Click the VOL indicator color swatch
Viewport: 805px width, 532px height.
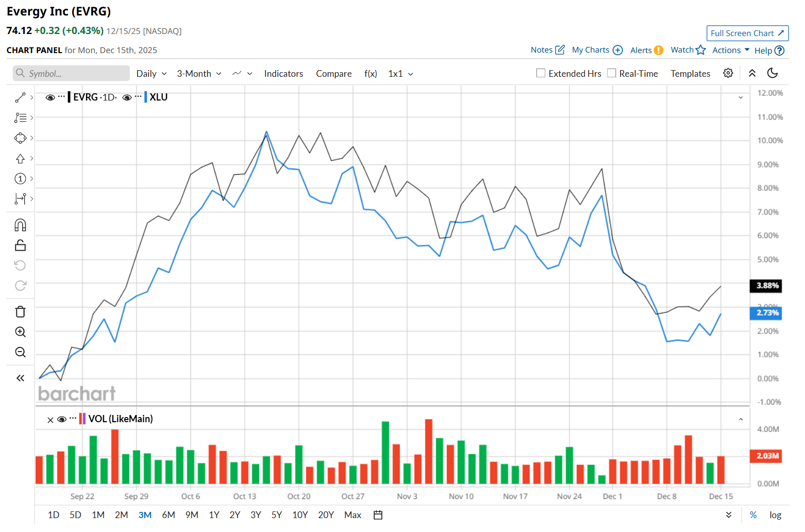82,419
